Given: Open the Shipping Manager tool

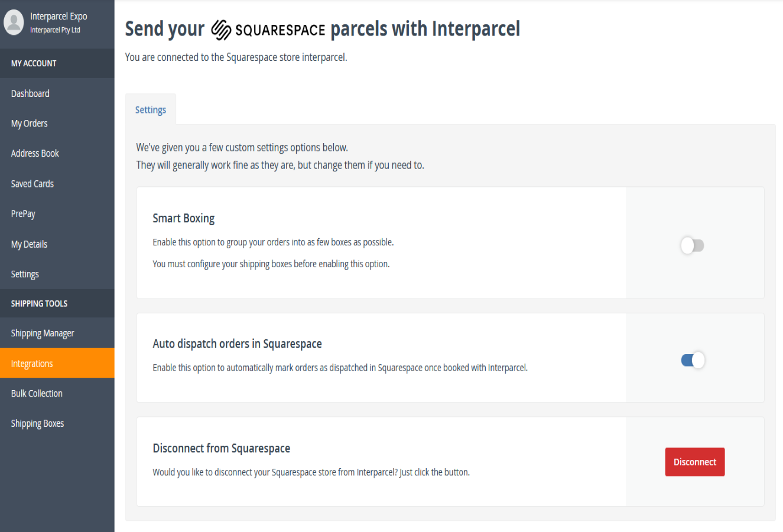Looking at the screenshot, I should point(42,333).
